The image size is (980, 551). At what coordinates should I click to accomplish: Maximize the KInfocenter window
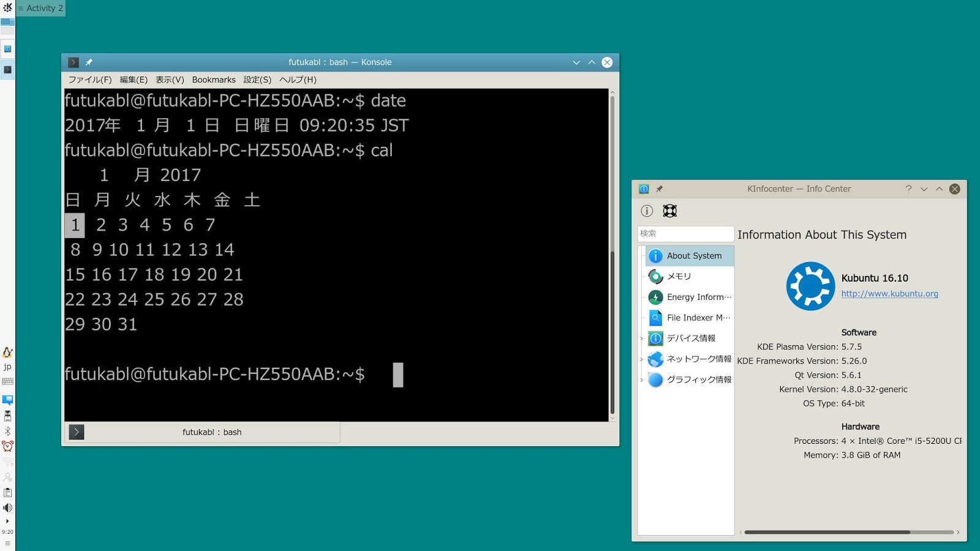939,189
